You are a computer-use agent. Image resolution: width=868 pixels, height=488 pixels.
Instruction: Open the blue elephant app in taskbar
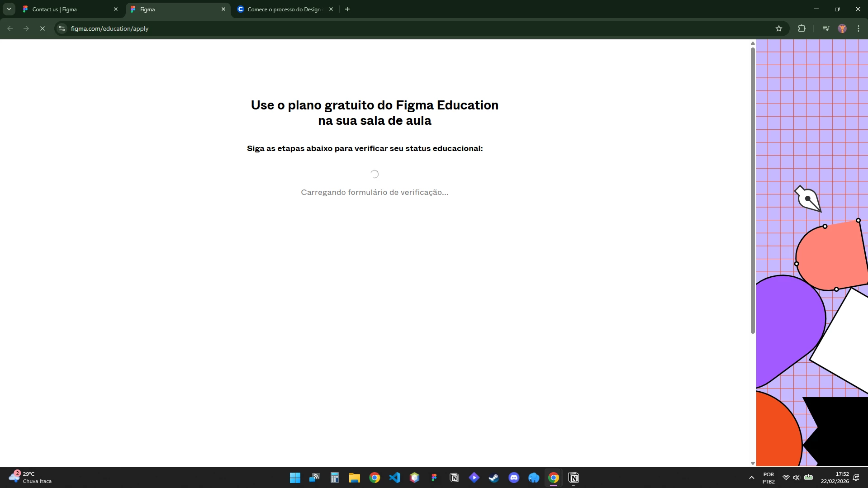pyautogui.click(x=534, y=478)
